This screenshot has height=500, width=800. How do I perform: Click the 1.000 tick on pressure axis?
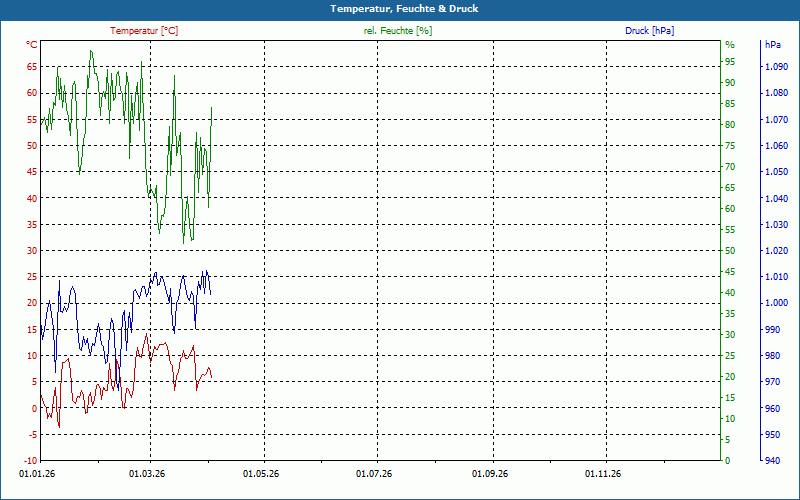(x=775, y=303)
